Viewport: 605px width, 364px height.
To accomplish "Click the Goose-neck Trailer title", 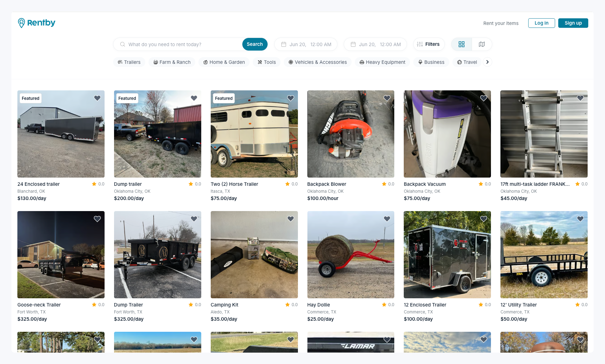I will pos(39,305).
